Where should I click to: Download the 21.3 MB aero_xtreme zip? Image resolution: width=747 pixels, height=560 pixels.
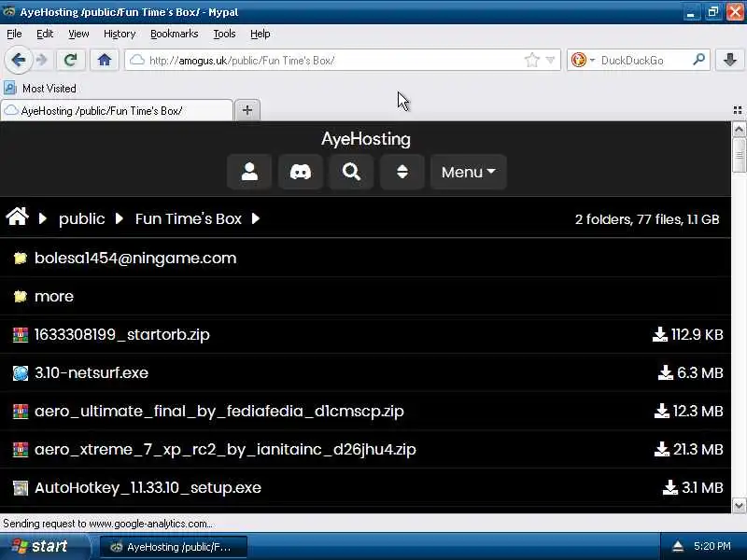tap(688, 450)
